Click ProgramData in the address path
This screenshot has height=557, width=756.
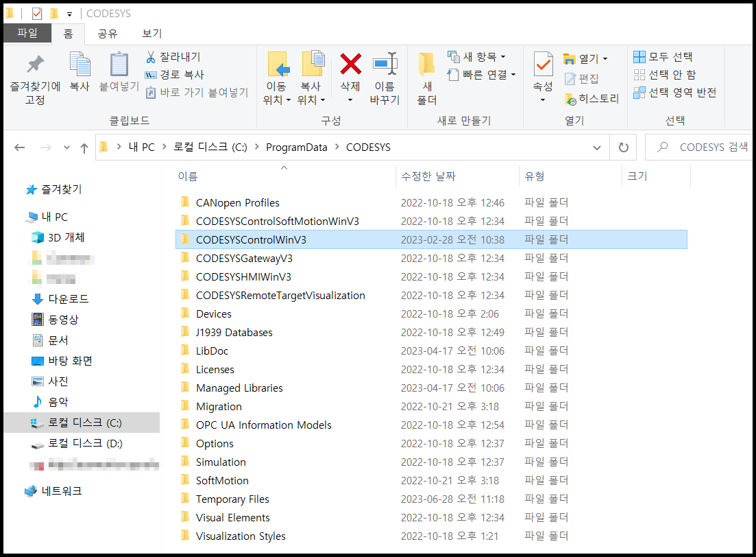(297, 147)
